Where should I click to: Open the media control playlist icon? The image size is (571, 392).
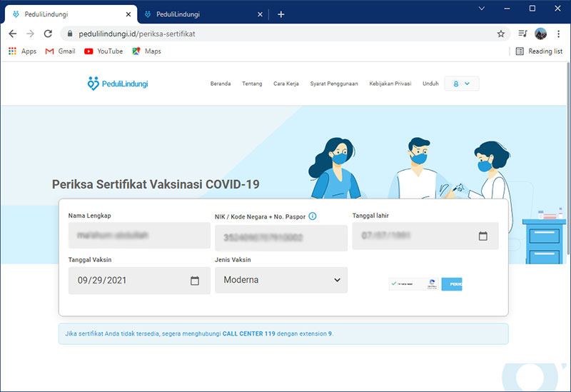point(522,34)
